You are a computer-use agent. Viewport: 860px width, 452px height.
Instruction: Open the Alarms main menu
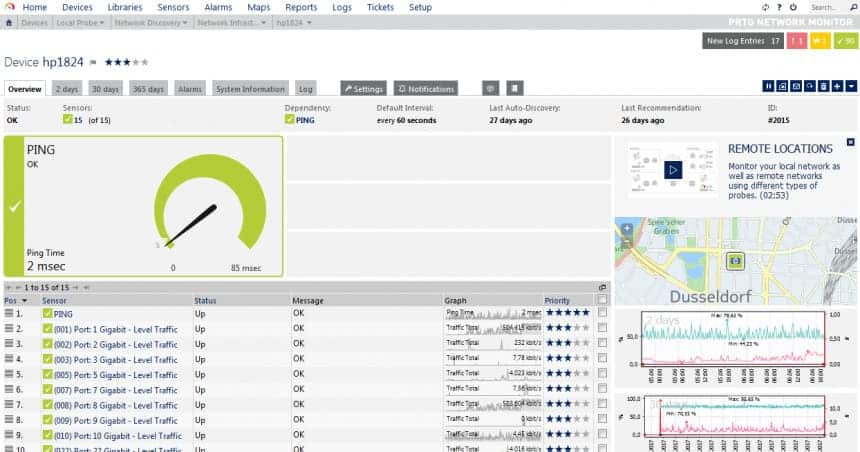pos(218,7)
